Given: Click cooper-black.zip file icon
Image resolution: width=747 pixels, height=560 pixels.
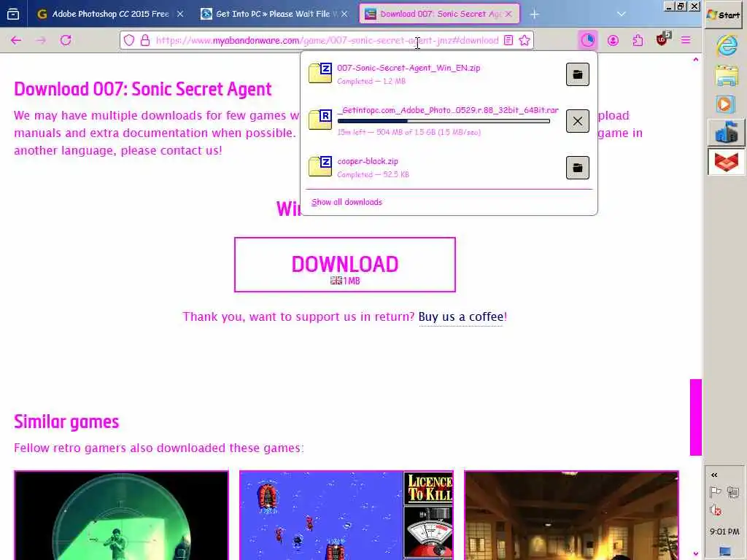Looking at the screenshot, I should tap(320, 166).
